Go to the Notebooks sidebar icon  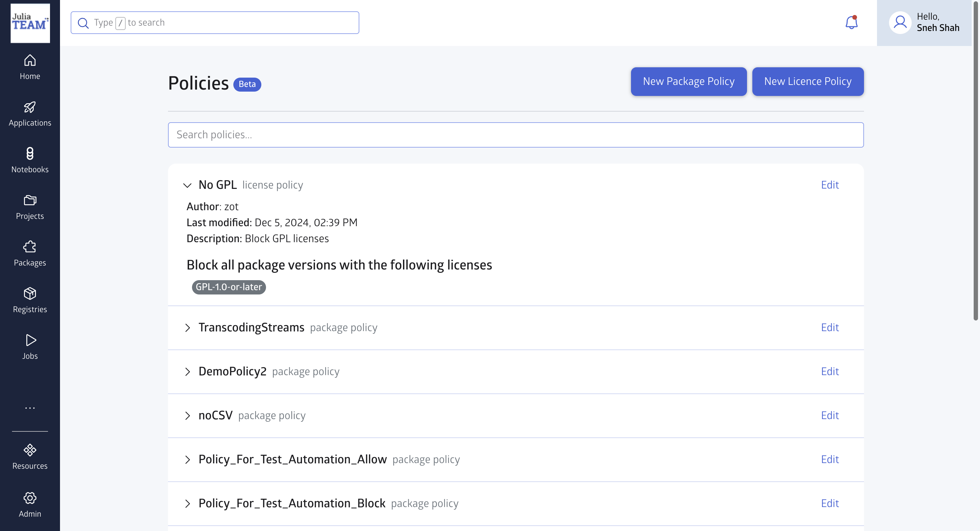click(x=30, y=154)
